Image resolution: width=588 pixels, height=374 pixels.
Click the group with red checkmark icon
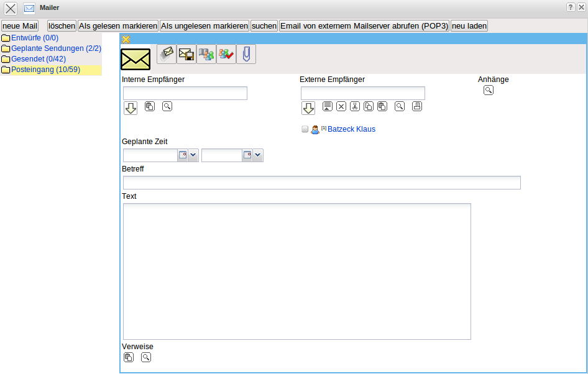coord(226,54)
